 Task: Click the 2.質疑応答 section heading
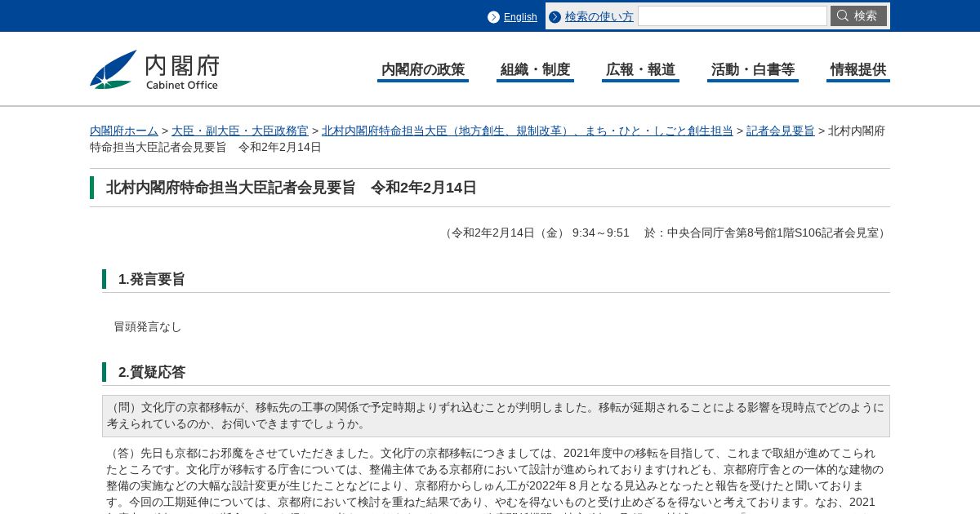[x=152, y=372]
